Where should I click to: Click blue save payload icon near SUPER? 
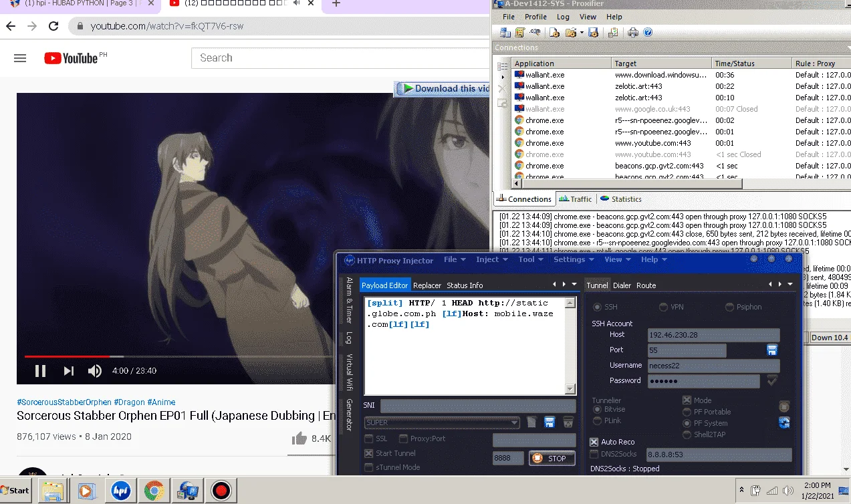click(550, 422)
